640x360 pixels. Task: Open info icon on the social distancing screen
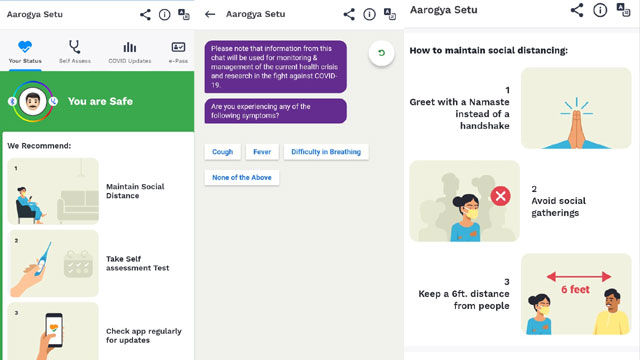pos(600,10)
